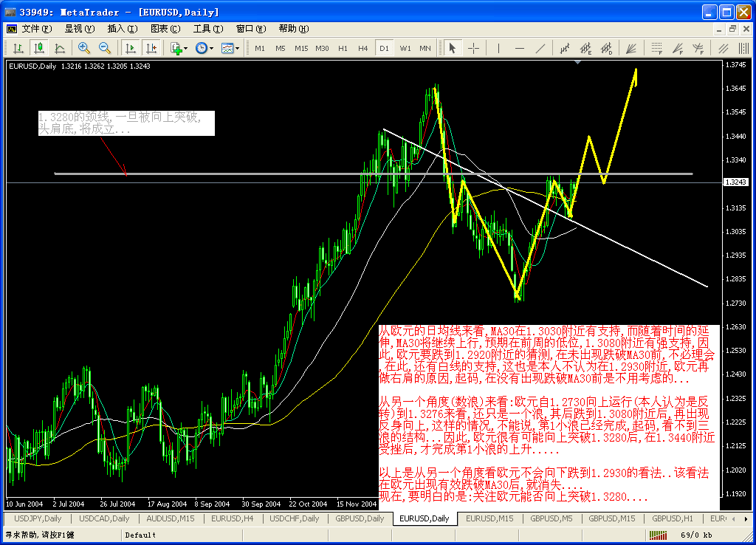Switch to USDCAD,Daily chart tab
Screen dimensions: 756x545
coord(104,518)
